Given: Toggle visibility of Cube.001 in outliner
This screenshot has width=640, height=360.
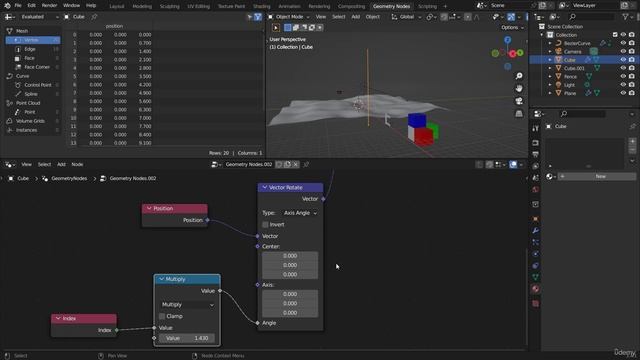Looking at the screenshot, I should 623,68.
